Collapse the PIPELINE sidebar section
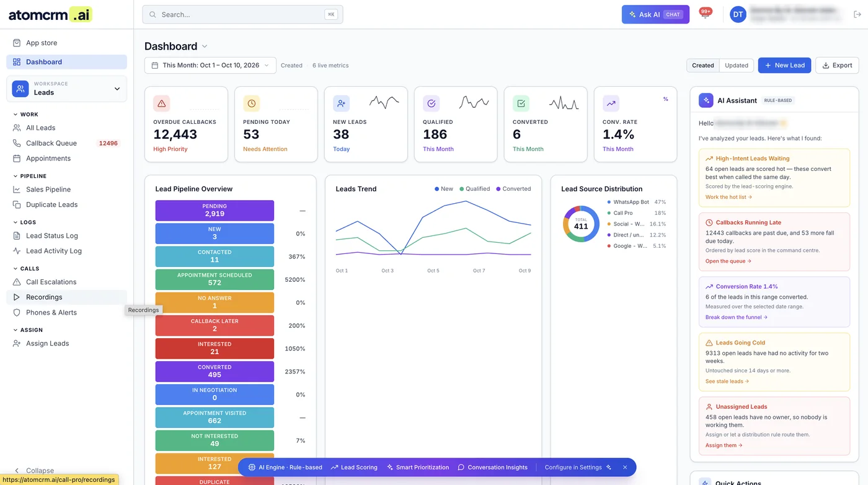This screenshot has width=868, height=485. (29, 176)
